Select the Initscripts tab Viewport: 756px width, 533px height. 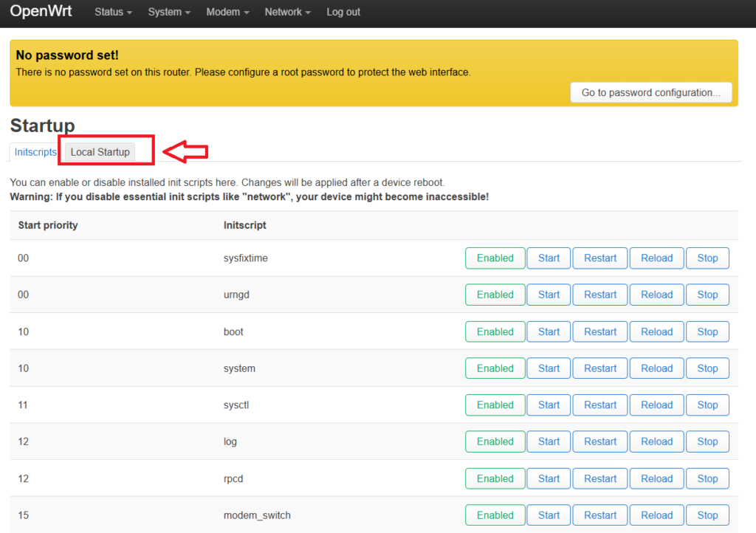pyautogui.click(x=35, y=152)
